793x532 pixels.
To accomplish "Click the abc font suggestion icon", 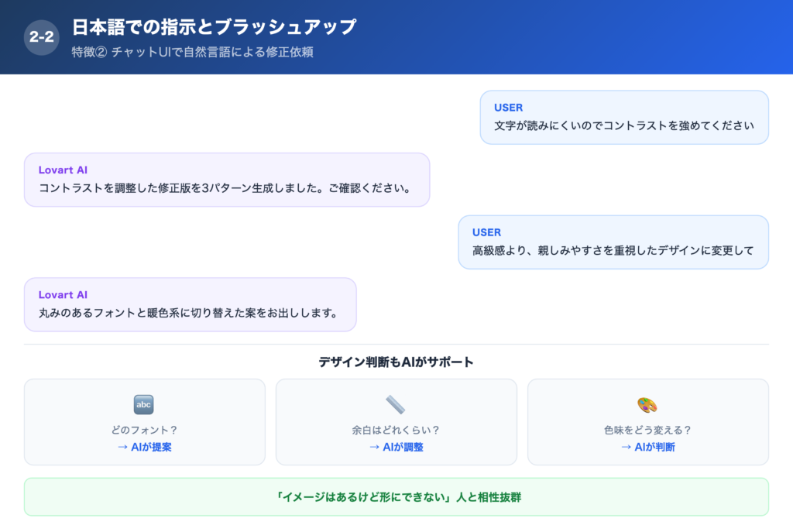I will click(143, 404).
